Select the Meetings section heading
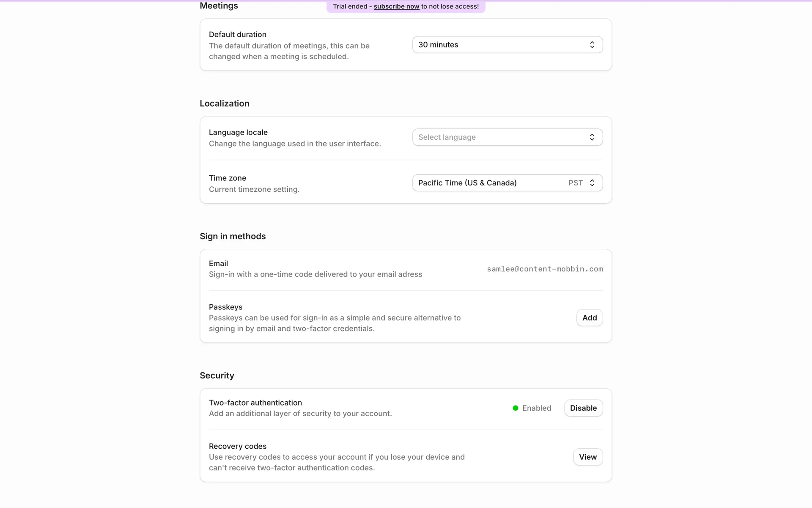 tap(219, 6)
